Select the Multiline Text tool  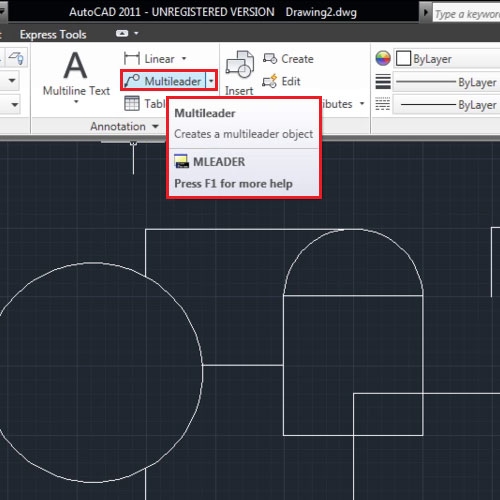[x=76, y=73]
